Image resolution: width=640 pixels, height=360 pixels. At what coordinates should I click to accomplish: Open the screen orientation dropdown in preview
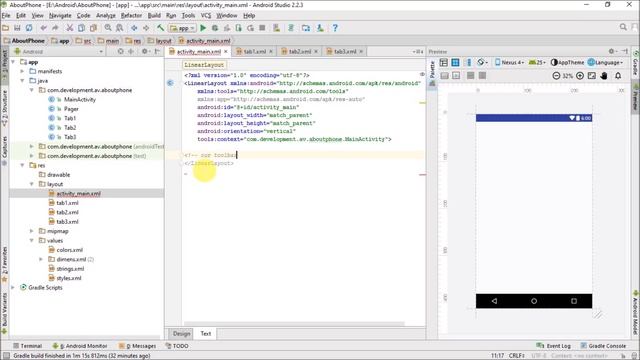click(482, 62)
